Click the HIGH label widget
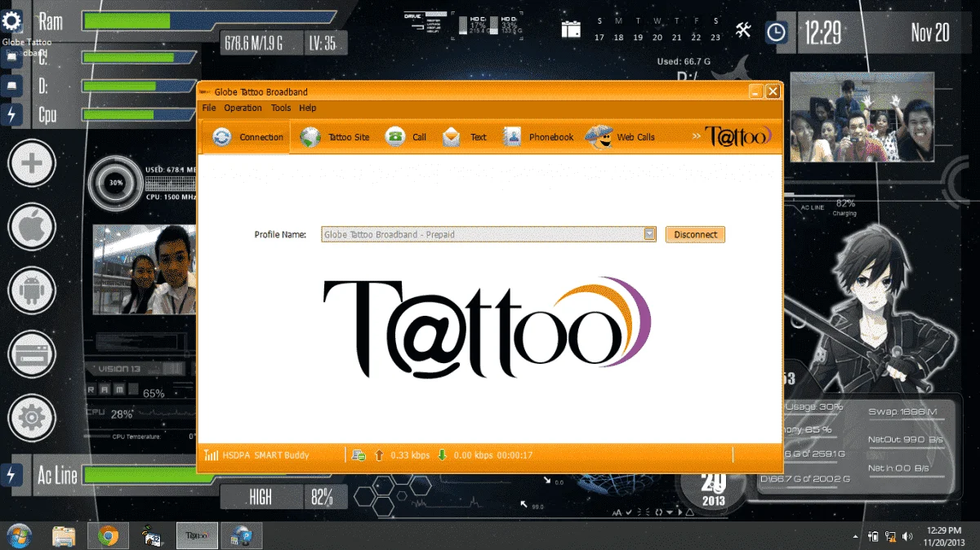Viewport: 980px width, 550px height. pos(261,497)
